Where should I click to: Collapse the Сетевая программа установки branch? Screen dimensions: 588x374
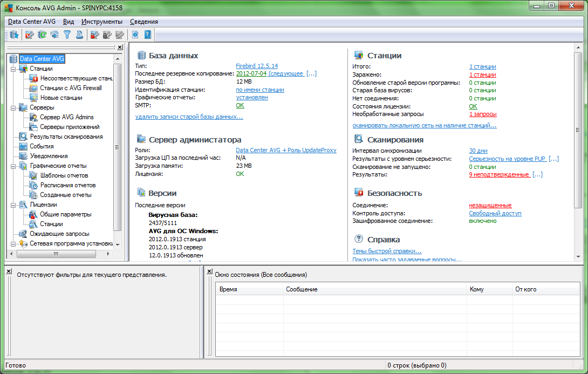tap(13, 244)
